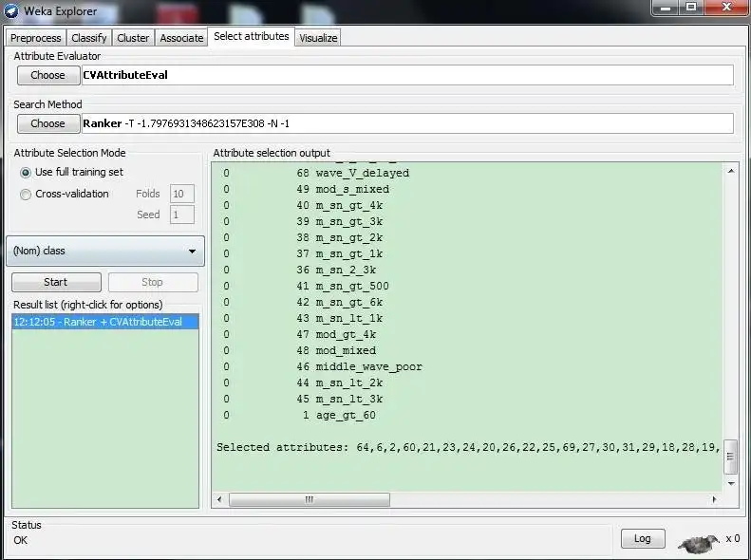Open the Cluster tab
751x560 pixels.
pos(133,38)
